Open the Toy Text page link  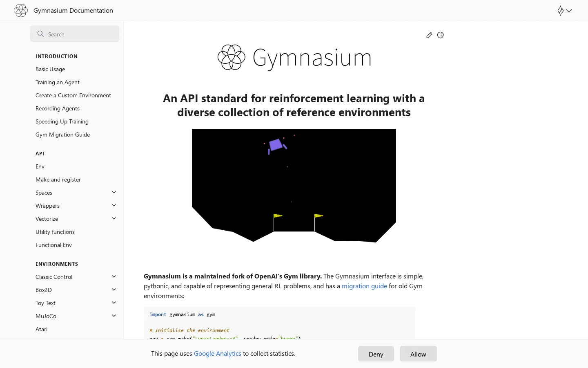(x=45, y=303)
